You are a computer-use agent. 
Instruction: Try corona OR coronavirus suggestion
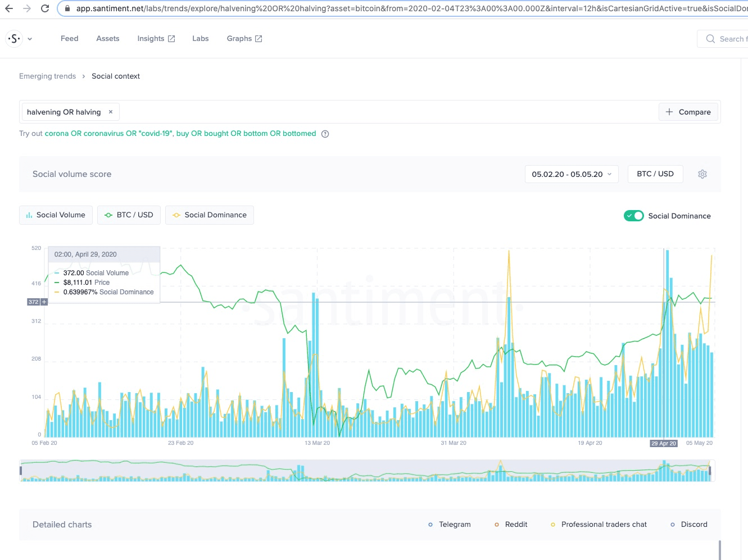click(109, 134)
